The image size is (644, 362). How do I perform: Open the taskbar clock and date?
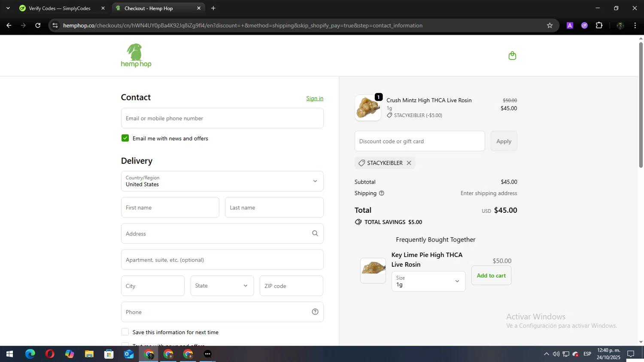(608, 354)
